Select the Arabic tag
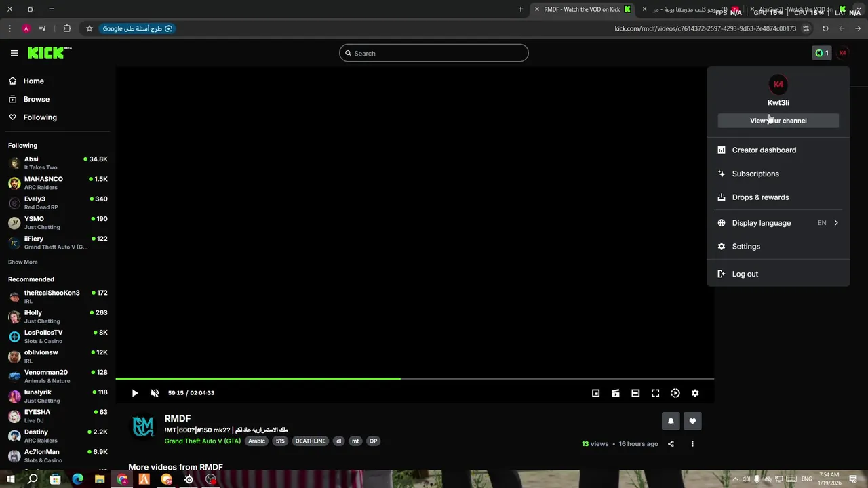 tap(257, 441)
